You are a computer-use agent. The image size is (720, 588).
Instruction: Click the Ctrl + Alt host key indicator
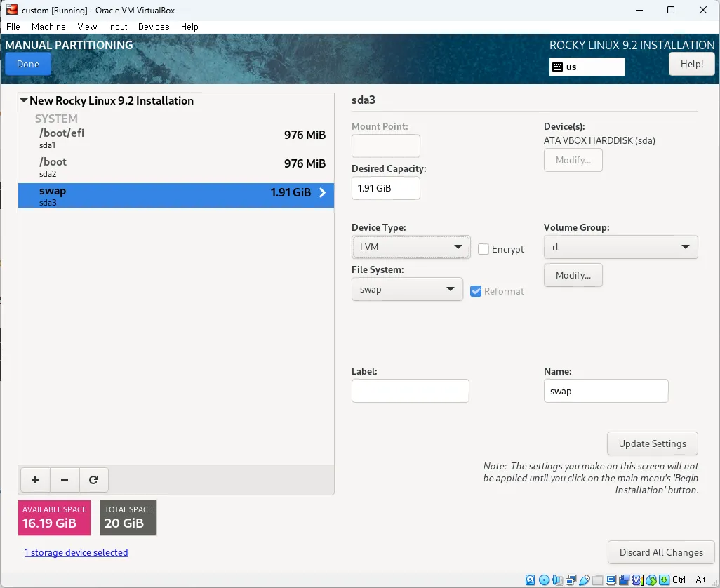[688, 580]
